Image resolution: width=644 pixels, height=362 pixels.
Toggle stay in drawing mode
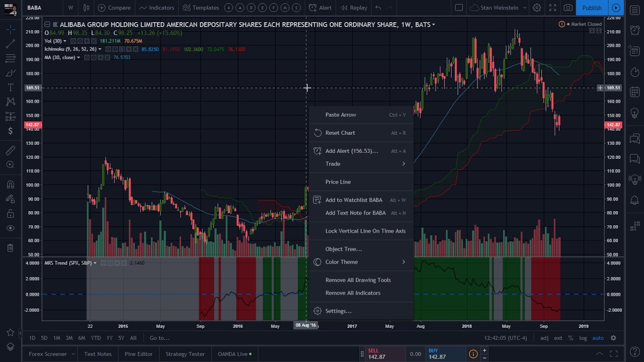click(x=10, y=199)
